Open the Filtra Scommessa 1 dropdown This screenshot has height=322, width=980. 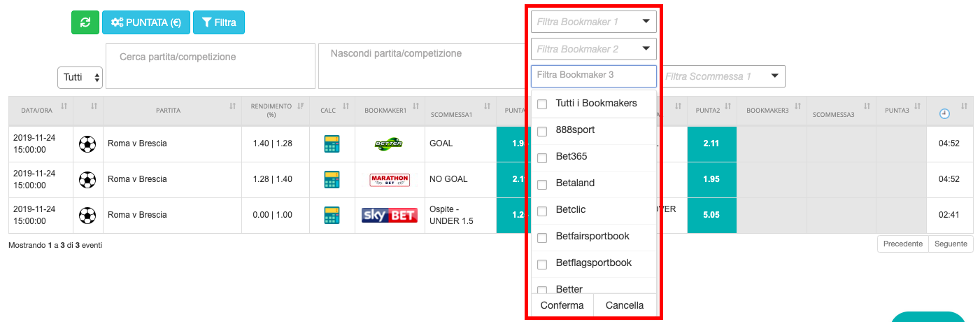point(722,76)
